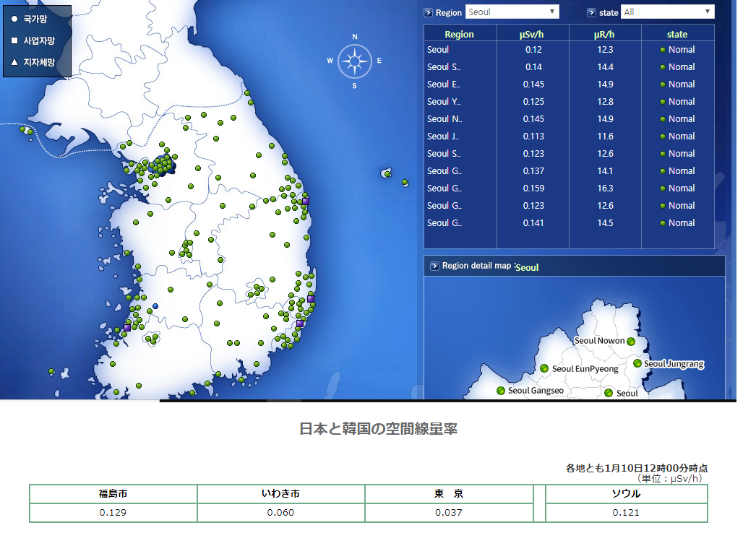Click green status dot in 16.3 µR/h row
The width and height of the screenshot is (756, 559).
663,188
